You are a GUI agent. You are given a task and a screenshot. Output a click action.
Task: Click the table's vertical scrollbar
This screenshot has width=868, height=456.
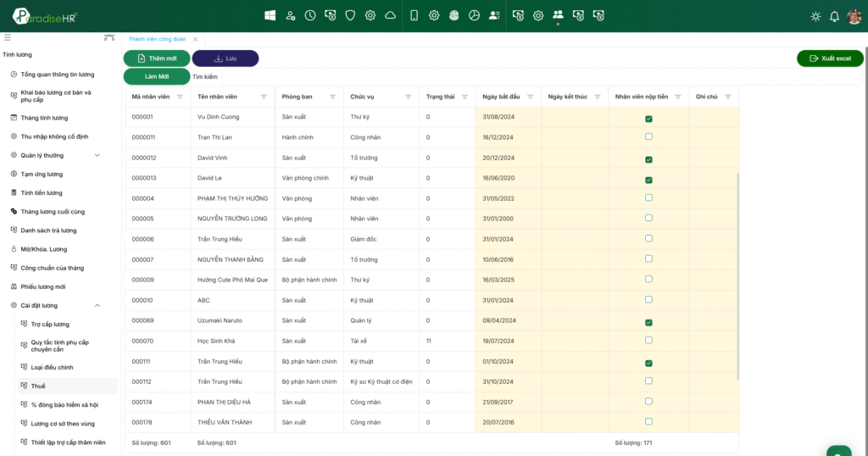(x=738, y=275)
